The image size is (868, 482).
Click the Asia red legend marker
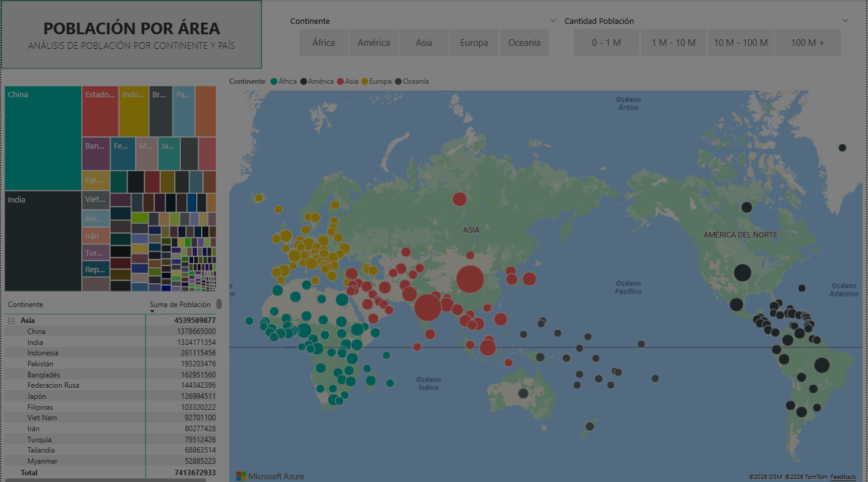340,81
